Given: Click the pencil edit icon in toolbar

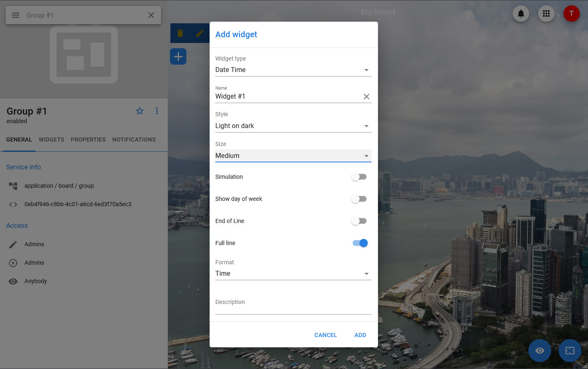Looking at the screenshot, I should (x=199, y=33).
